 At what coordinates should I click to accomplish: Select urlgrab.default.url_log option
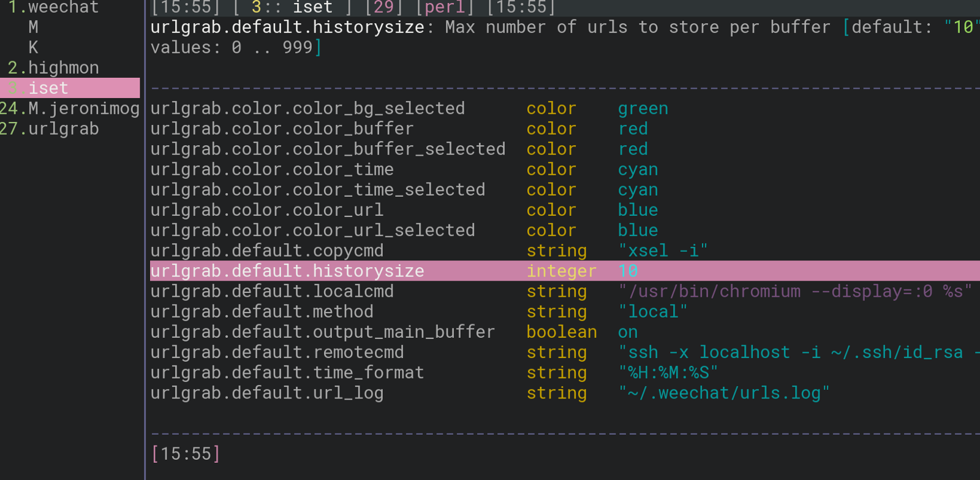click(x=267, y=393)
